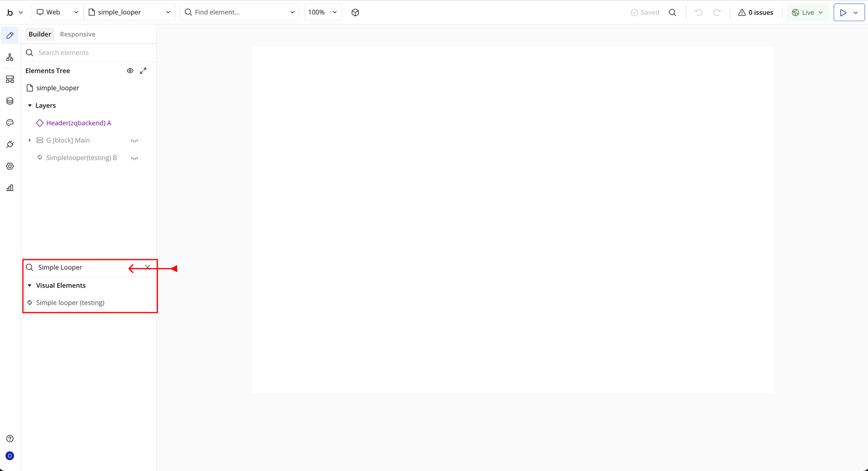
Task: Open the 100% zoom dropdown
Action: coord(323,12)
